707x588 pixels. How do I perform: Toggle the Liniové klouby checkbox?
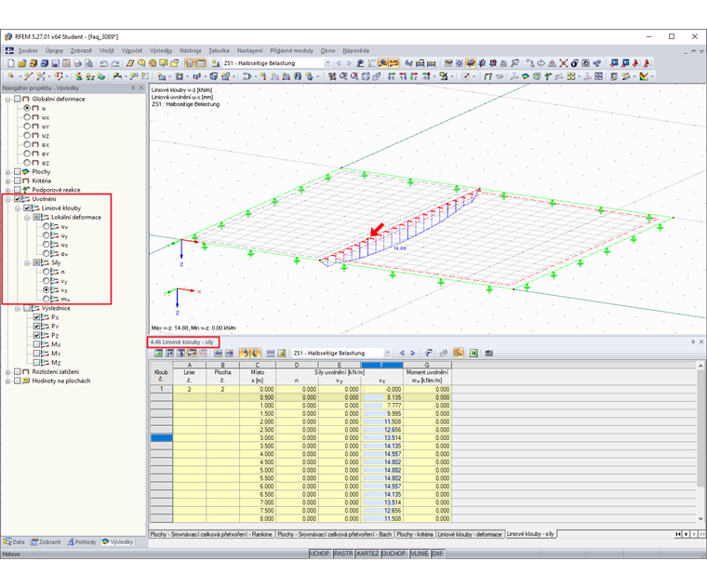(27, 207)
